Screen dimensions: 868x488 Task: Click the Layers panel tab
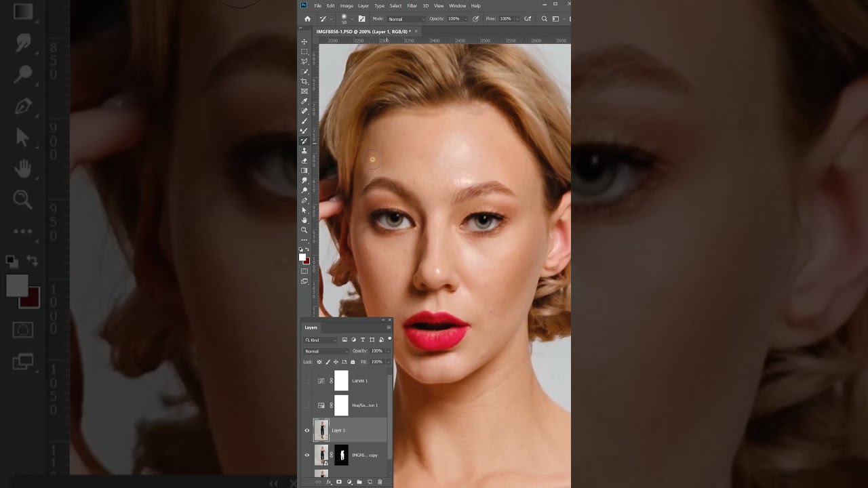click(311, 327)
